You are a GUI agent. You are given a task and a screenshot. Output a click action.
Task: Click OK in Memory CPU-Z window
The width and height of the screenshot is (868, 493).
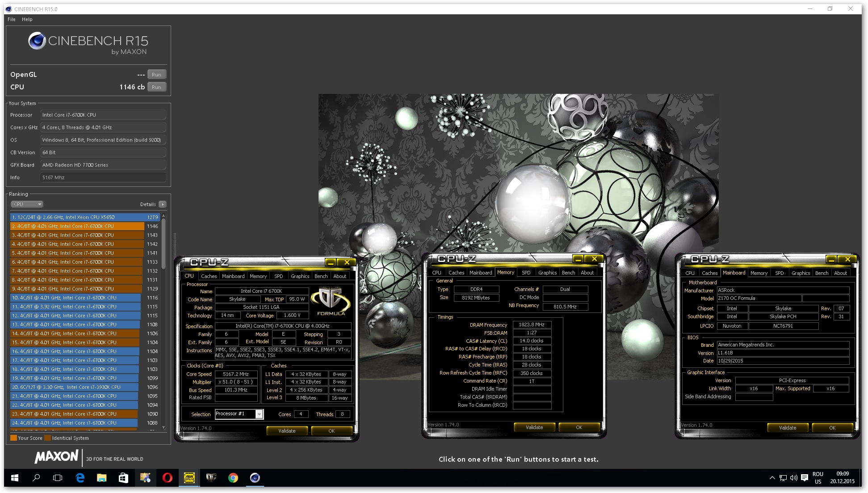[579, 427]
